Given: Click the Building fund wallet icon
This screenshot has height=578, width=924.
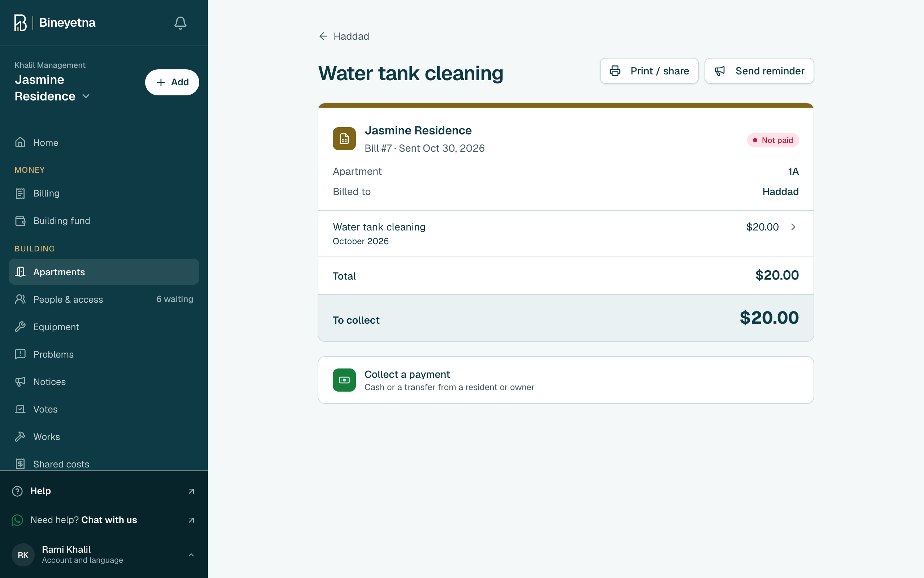Looking at the screenshot, I should tap(20, 221).
